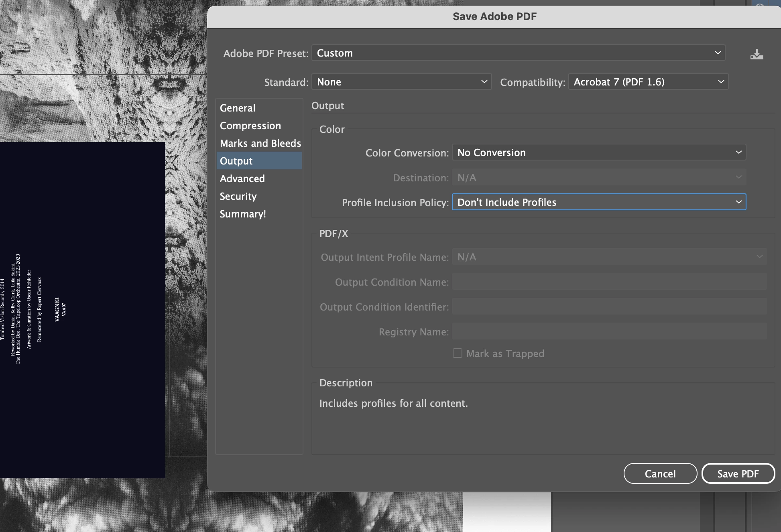The image size is (781, 532).
Task: Go to Advanced section
Action: click(x=242, y=179)
